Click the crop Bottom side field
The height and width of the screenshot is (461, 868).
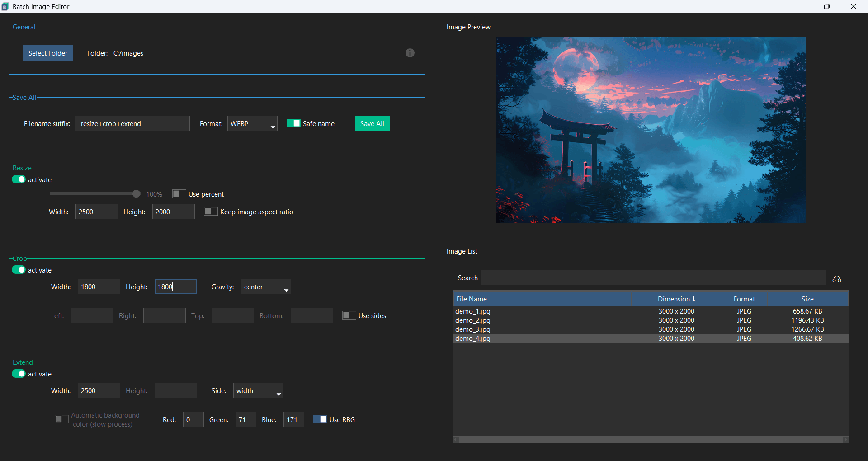click(x=312, y=315)
